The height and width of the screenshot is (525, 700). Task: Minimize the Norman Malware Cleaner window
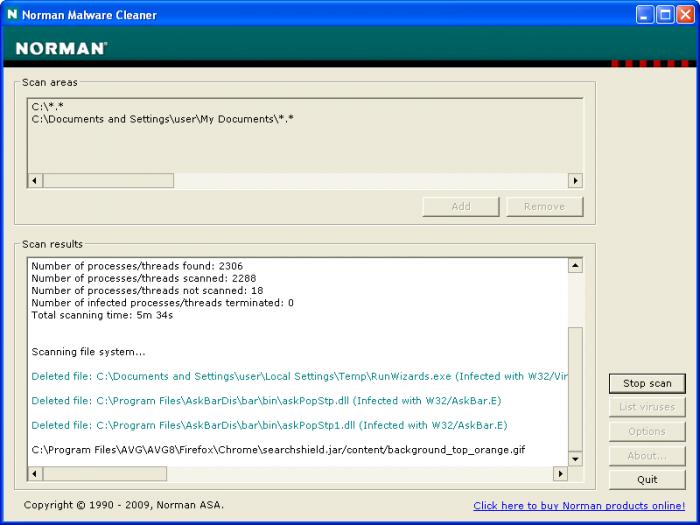click(645, 15)
